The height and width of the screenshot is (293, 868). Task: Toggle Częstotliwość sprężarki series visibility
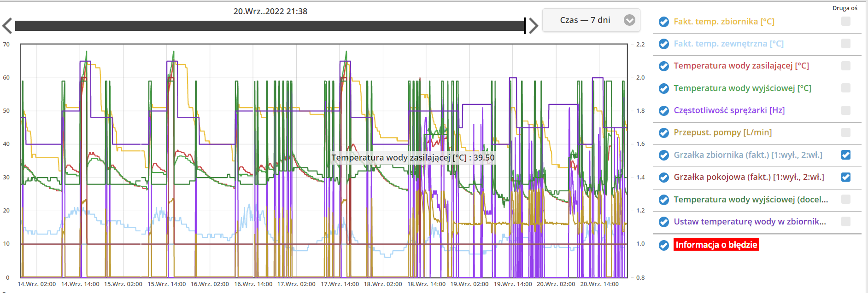click(664, 110)
